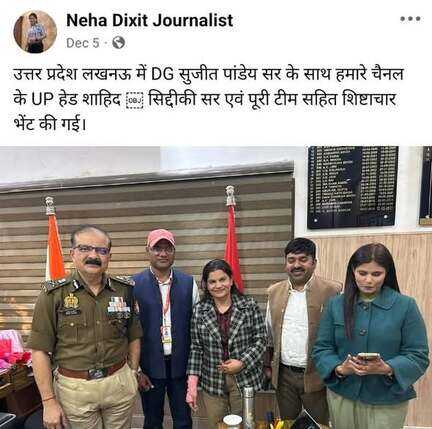The image size is (432, 429).
Task: Open the Dec 5 post timestamp
Action: click(83, 43)
